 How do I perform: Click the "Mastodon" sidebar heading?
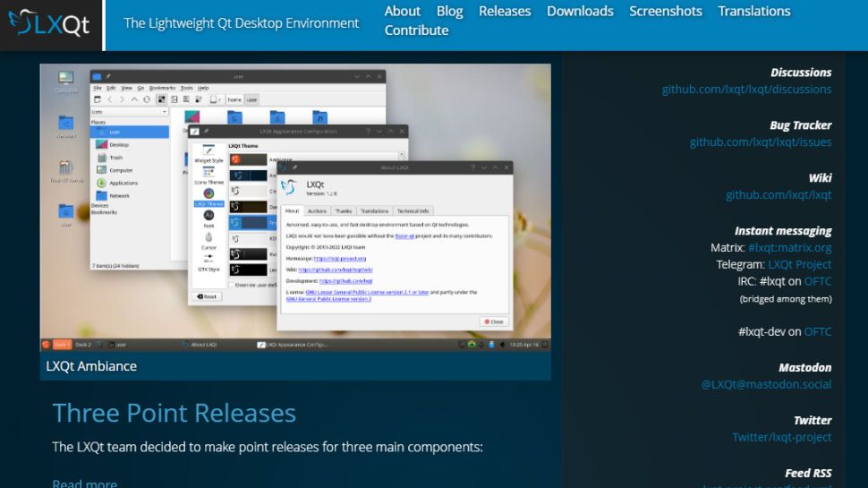[804, 368]
